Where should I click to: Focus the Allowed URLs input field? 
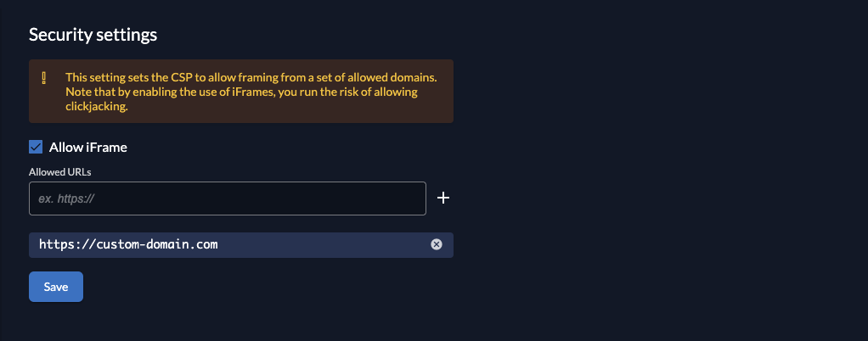click(x=227, y=198)
